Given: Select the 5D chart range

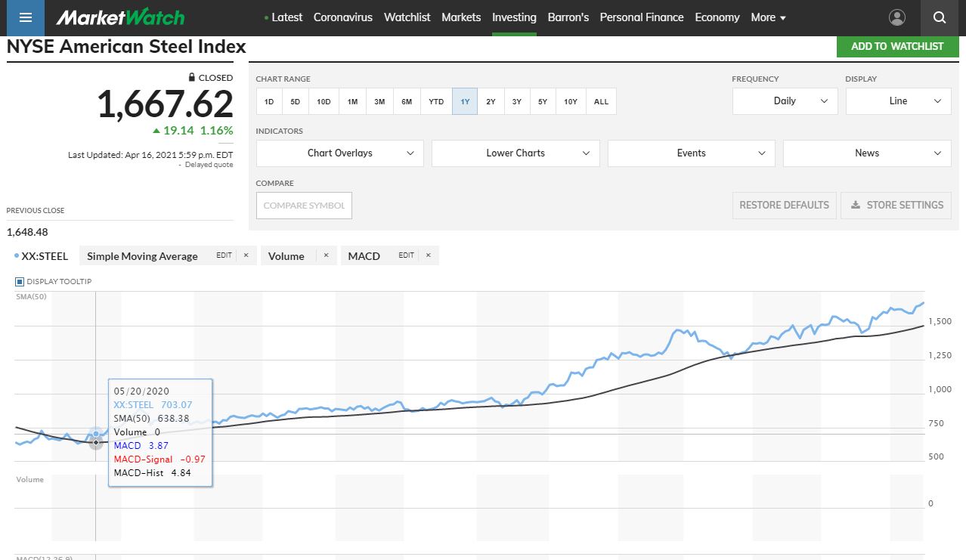Looking at the screenshot, I should coord(296,101).
